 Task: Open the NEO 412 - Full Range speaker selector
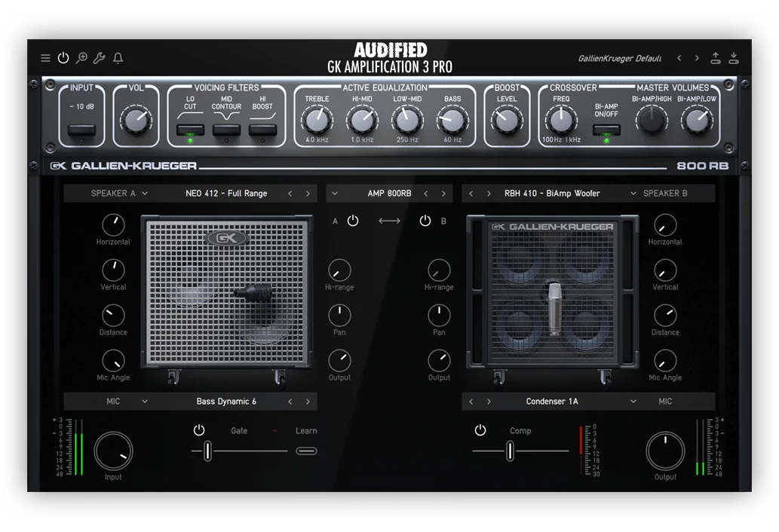[226, 193]
